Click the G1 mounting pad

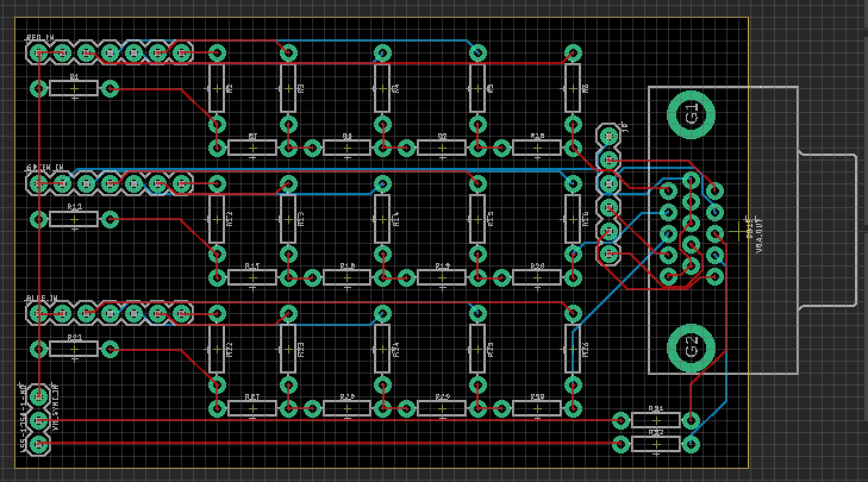point(691,115)
